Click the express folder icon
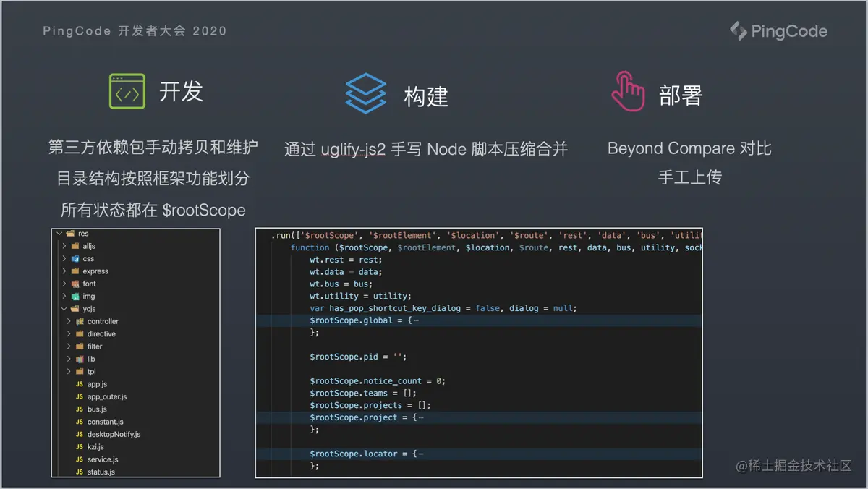868x489 pixels. coord(75,271)
